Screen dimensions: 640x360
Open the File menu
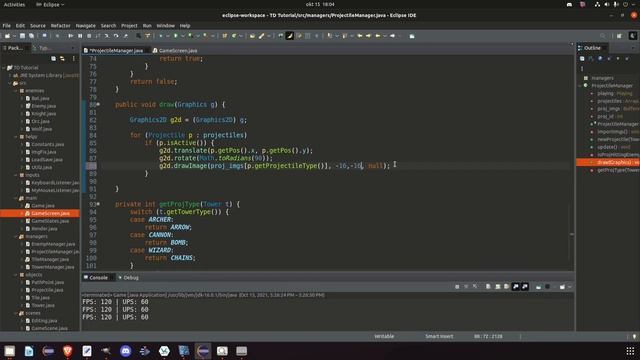click(7, 25)
